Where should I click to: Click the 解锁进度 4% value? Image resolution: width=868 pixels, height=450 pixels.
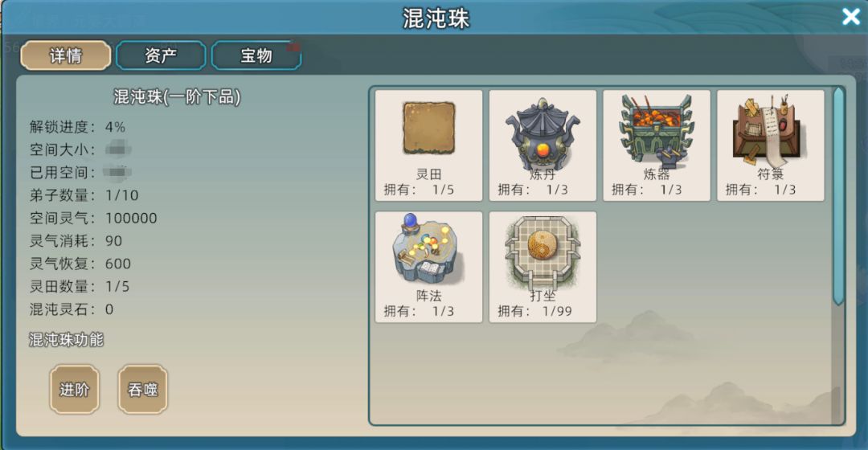tap(115, 127)
